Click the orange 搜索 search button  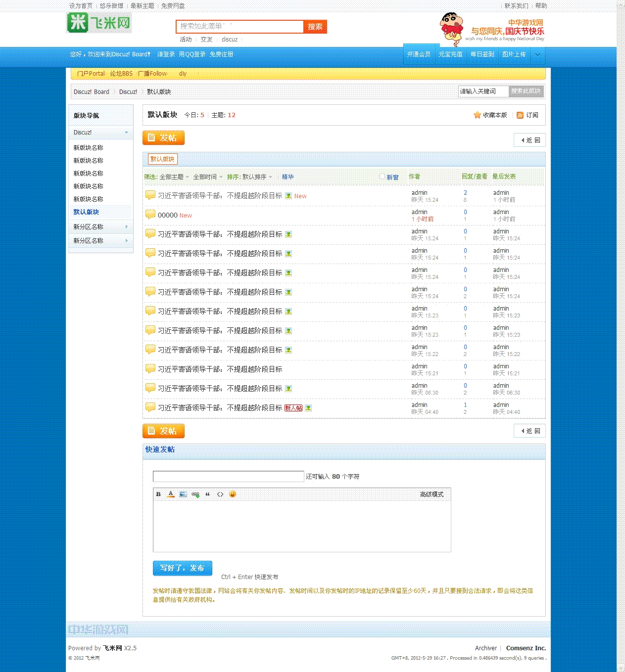[x=315, y=27]
